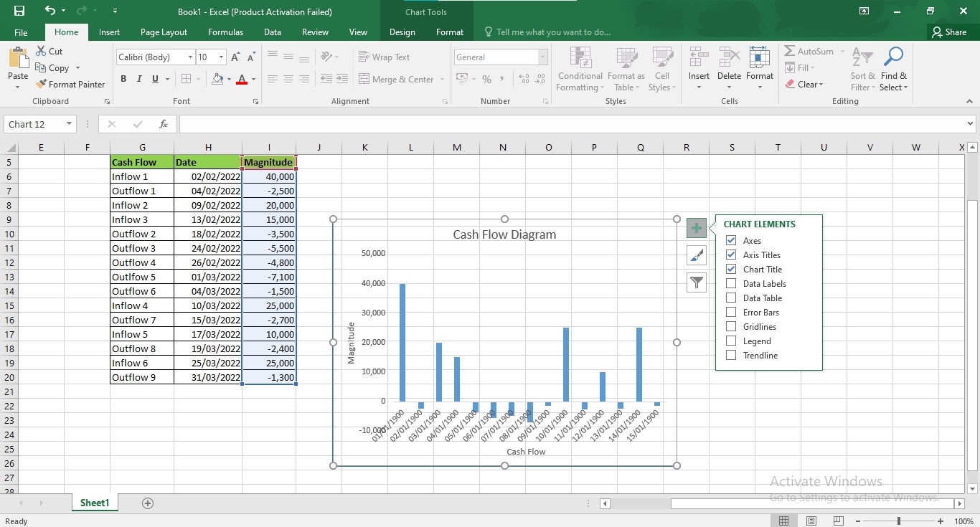Click the Fill button
980x527 pixels.
tap(799, 68)
